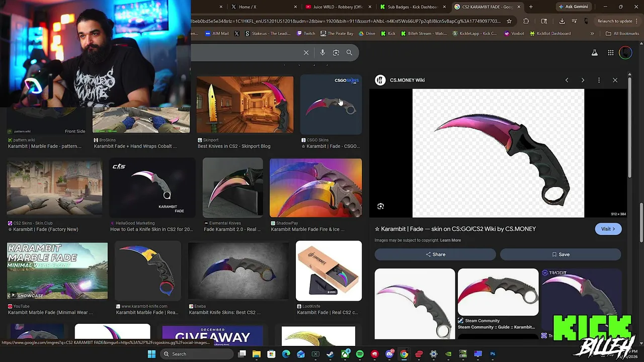The width and height of the screenshot is (644, 362).
Task: Open the Chrome downloads tray
Action: [x=562, y=21]
